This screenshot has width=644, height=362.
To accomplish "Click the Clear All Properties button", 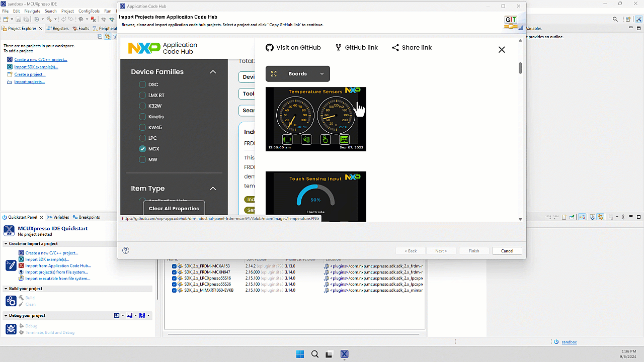I will (174, 208).
